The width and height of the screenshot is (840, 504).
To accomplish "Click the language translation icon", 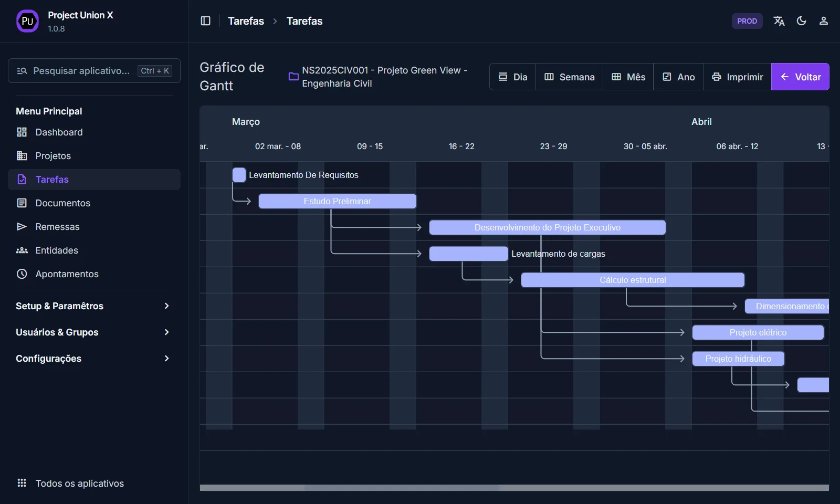I will [779, 21].
